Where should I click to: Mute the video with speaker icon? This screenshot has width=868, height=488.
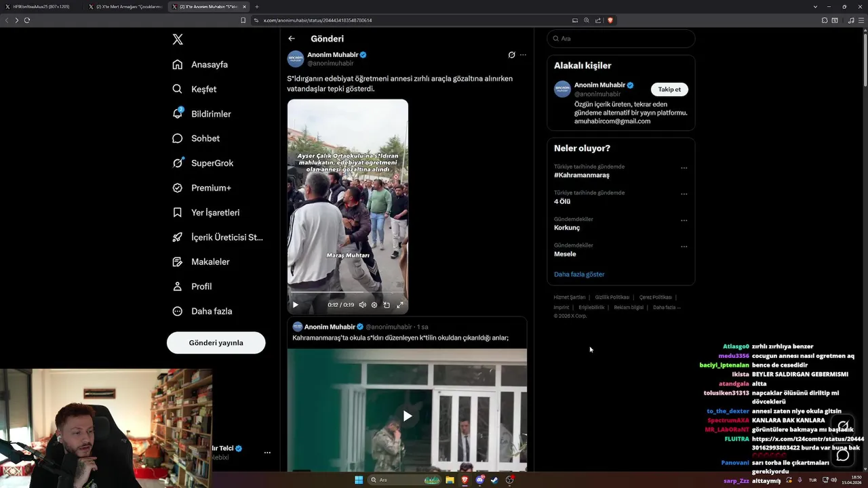coord(362,305)
